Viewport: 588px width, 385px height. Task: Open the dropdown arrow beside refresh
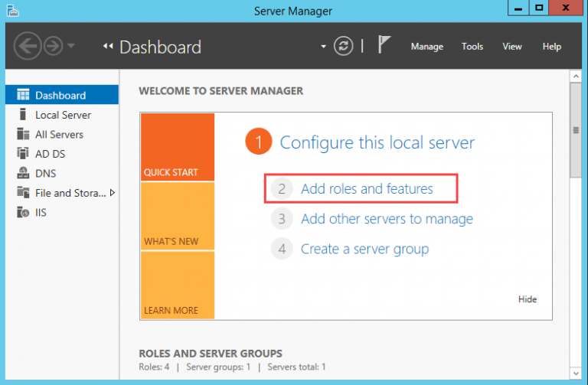pyautogui.click(x=323, y=47)
